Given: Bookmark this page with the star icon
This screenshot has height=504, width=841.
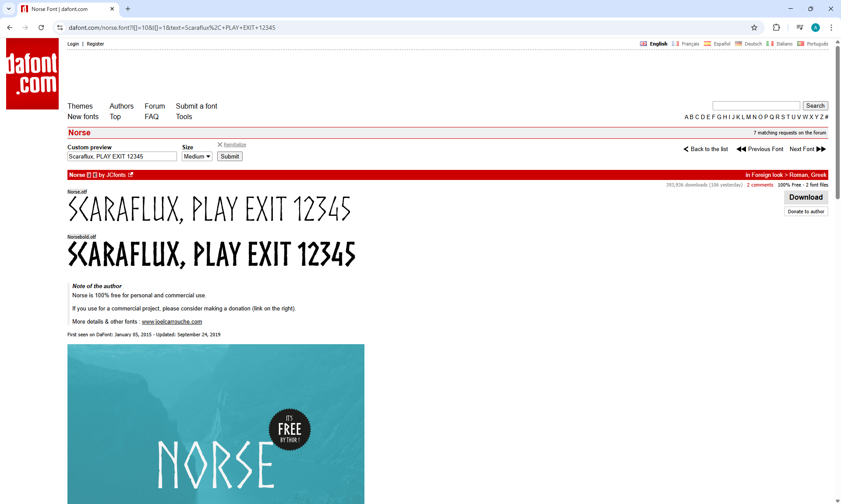Looking at the screenshot, I should (754, 28).
